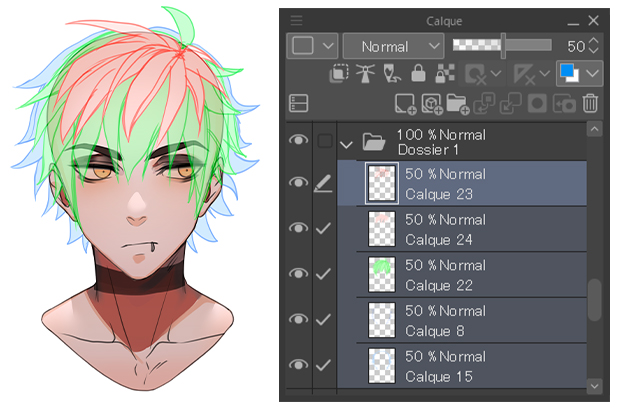The image size is (621, 410).
Task: Toggle the two-pane layer view icon
Action: [x=298, y=103]
